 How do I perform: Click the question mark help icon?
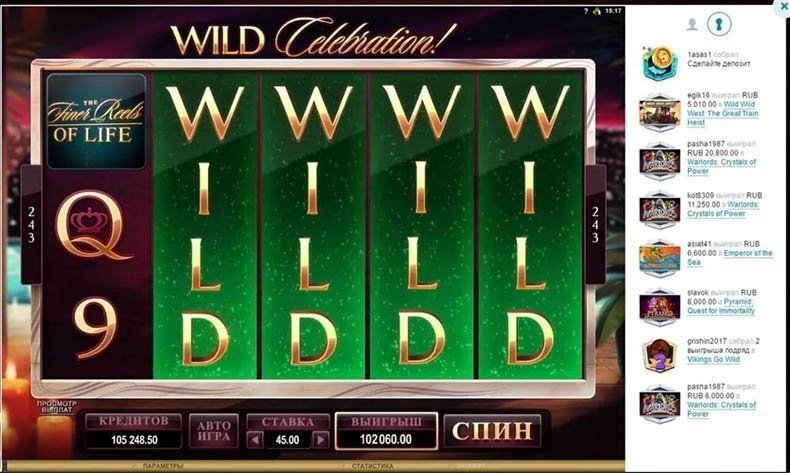tap(585, 11)
